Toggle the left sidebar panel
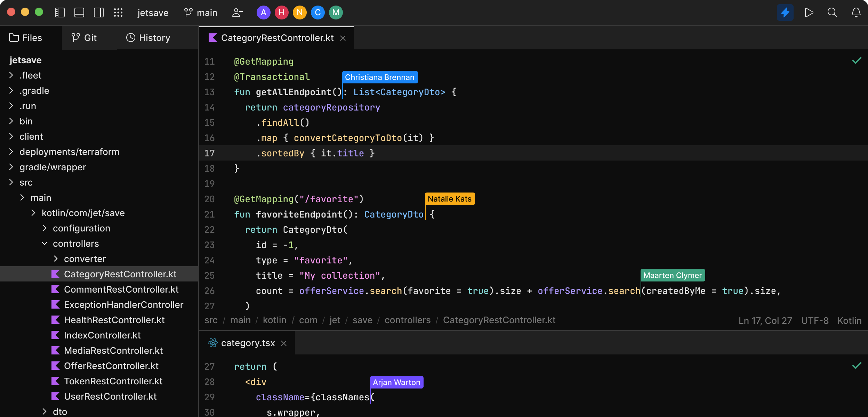This screenshot has width=868, height=417. 59,13
